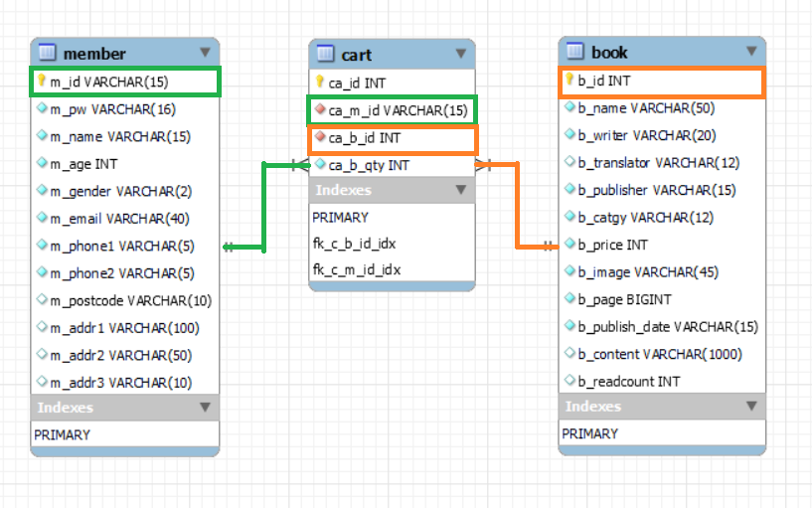Click the nullable diamond icon of b_translator
This screenshot has width=812, height=508.
coord(570,162)
